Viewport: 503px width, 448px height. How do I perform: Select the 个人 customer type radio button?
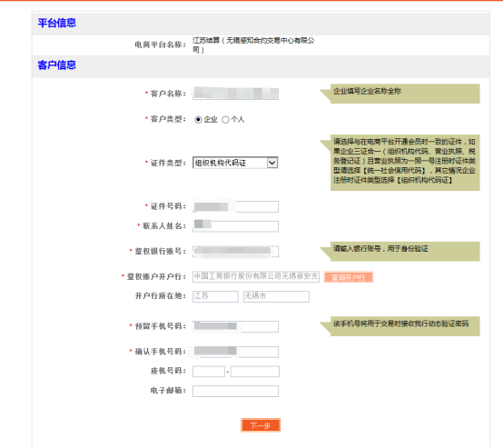coord(225,120)
